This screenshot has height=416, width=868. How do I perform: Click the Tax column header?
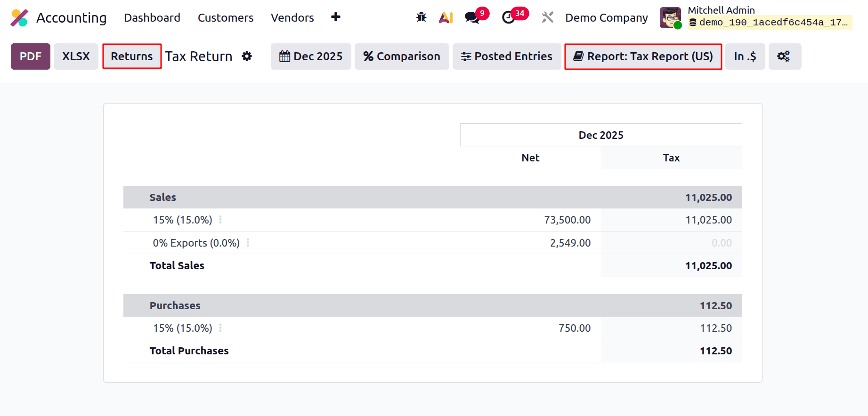[x=671, y=158]
